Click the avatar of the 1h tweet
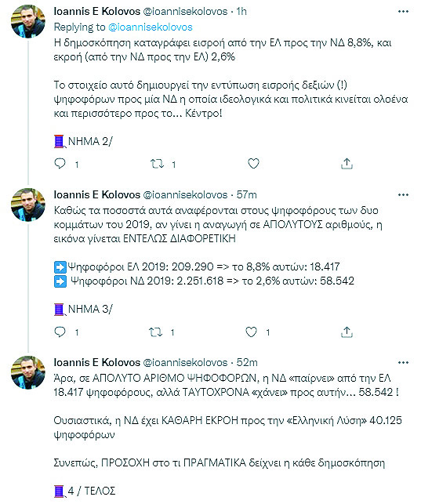Viewport: 421px width, 504px height. click(x=28, y=21)
